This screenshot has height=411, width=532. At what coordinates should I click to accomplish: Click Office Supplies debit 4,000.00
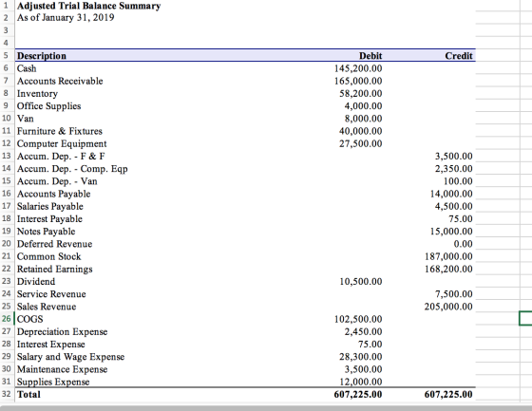coord(363,105)
